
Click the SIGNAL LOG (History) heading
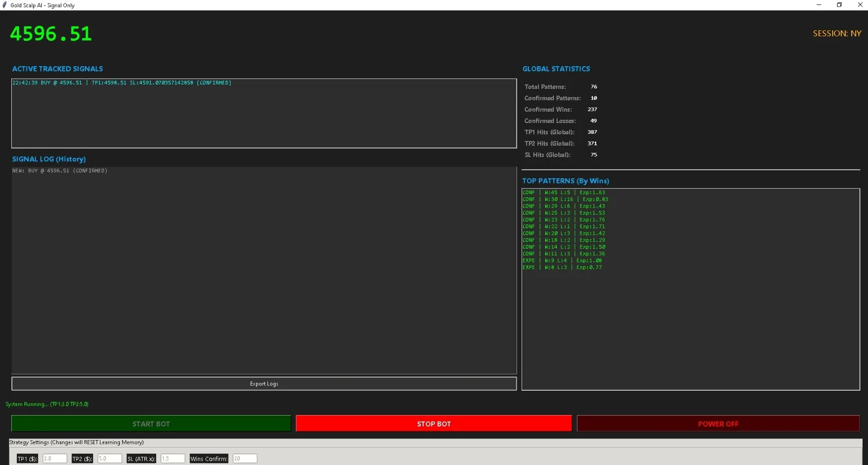click(49, 159)
